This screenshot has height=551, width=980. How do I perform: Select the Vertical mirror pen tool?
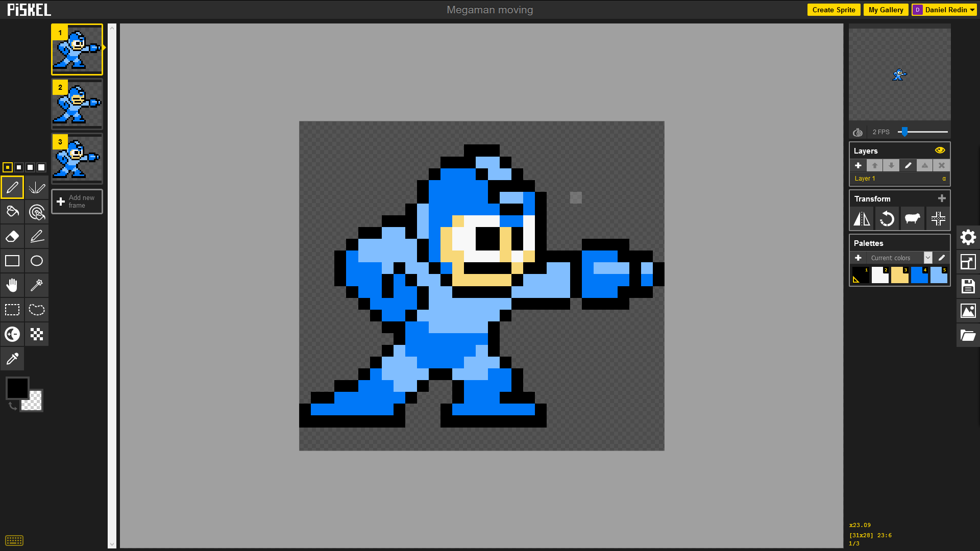(37, 187)
